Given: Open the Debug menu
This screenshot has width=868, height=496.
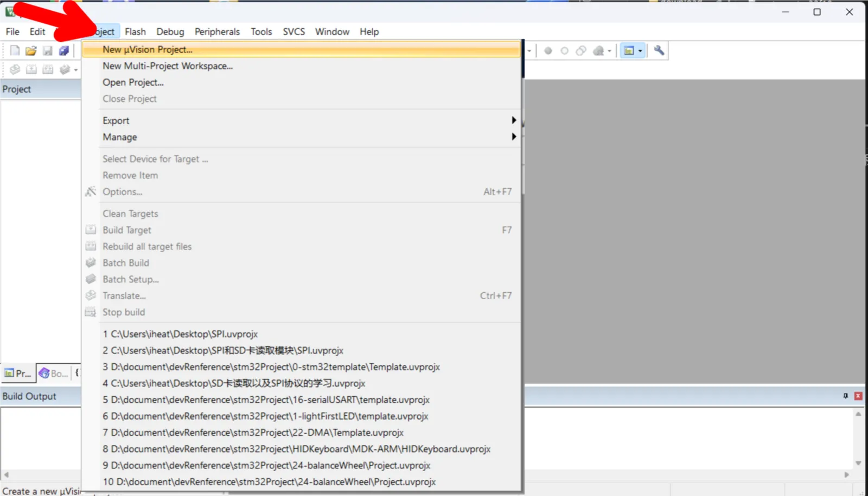Looking at the screenshot, I should coord(170,31).
